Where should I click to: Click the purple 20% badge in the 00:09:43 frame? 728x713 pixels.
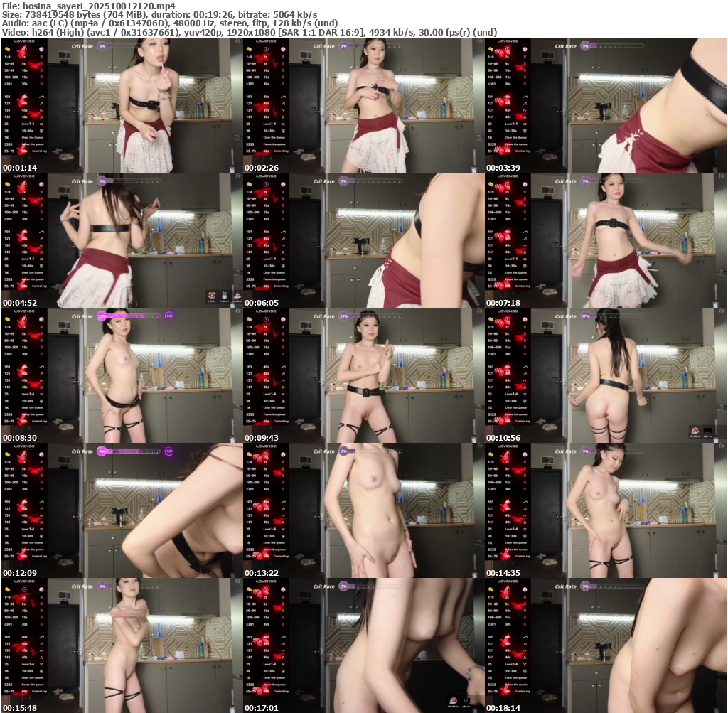point(344,316)
